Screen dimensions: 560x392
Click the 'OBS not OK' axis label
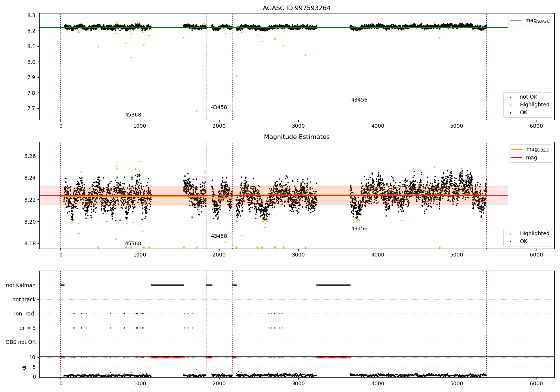(x=21, y=342)
